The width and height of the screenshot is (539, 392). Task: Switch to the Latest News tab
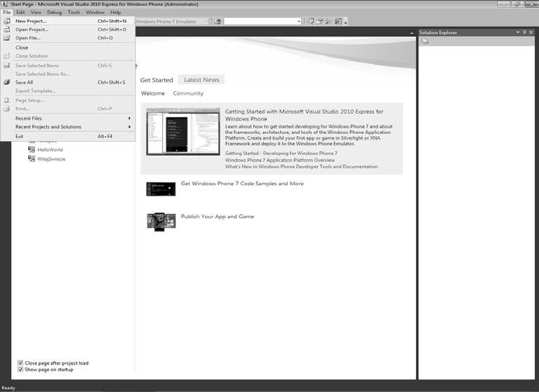(201, 80)
